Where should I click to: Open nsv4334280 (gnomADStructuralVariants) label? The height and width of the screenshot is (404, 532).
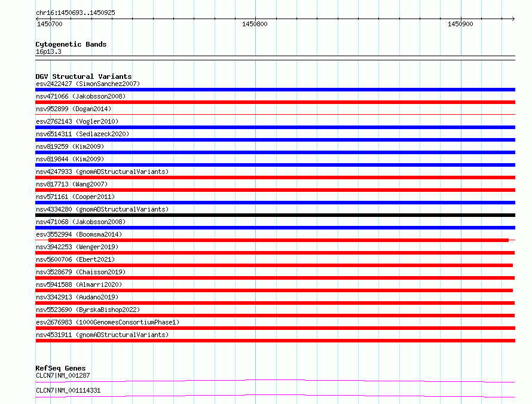(102, 209)
